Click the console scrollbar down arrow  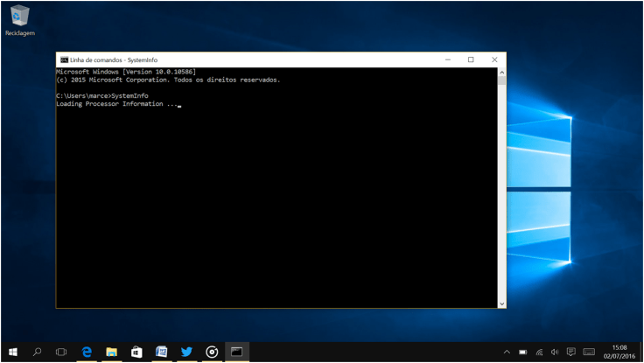click(501, 304)
